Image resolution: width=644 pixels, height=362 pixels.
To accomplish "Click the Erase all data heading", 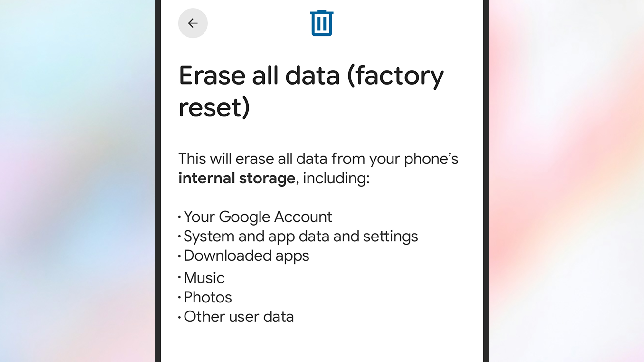I will coord(311,75).
